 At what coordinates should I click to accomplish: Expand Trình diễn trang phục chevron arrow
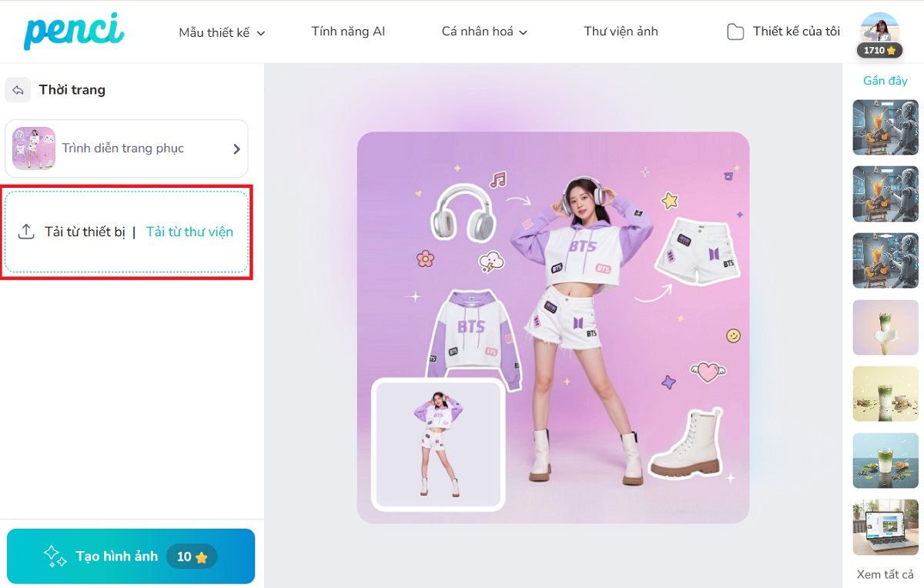coord(236,149)
